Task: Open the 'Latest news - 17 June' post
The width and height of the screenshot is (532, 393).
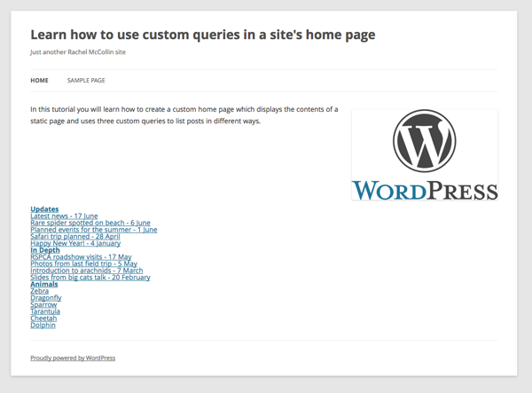Action: coord(64,216)
